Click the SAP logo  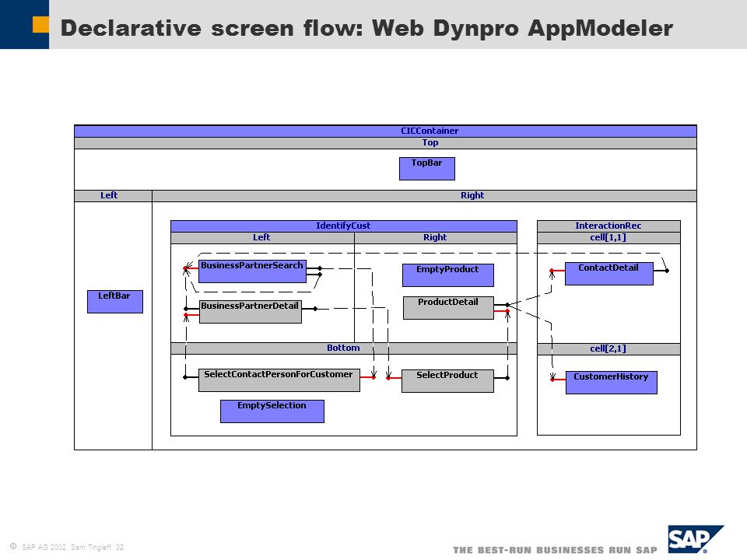pyautogui.click(x=696, y=539)
